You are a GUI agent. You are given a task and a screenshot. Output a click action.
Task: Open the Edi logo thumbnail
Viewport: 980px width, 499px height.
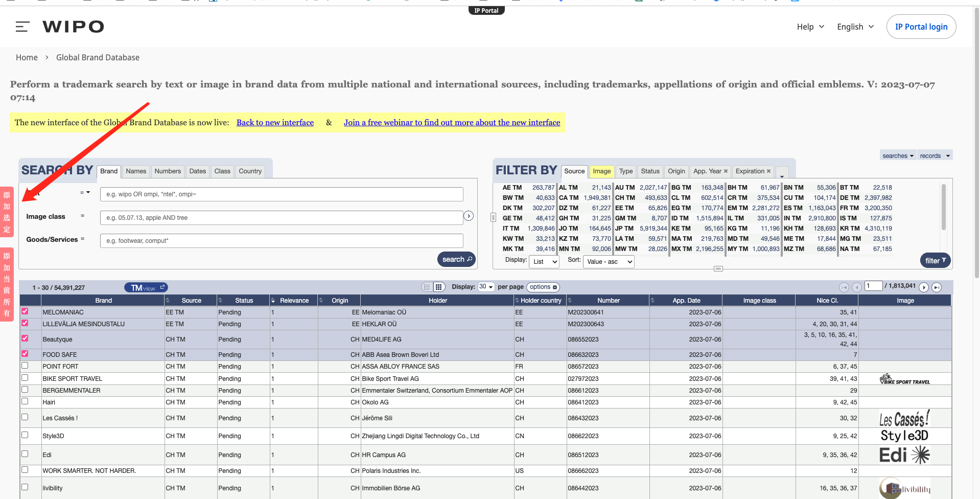pyautogui.click(x=904, y=455)
